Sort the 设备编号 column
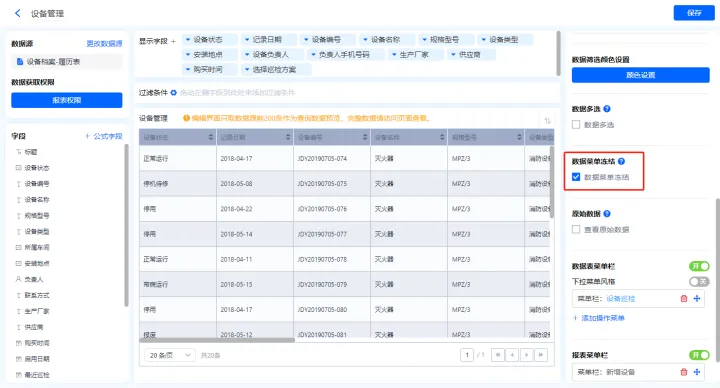 tap(365, 137)
